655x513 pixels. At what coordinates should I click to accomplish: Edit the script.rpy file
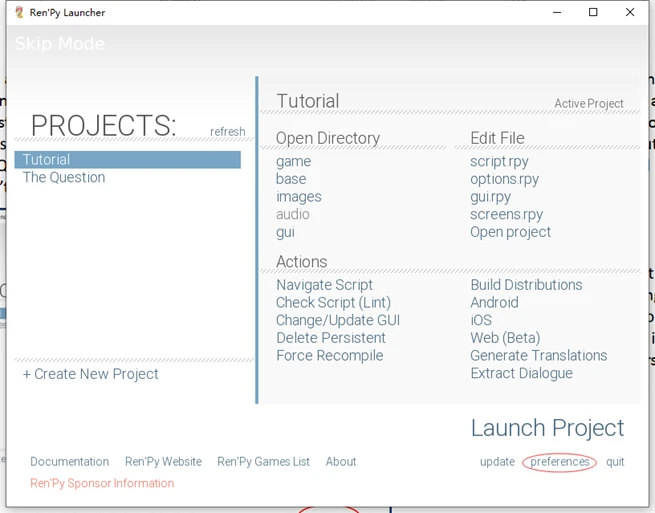[x=499, y=161]
